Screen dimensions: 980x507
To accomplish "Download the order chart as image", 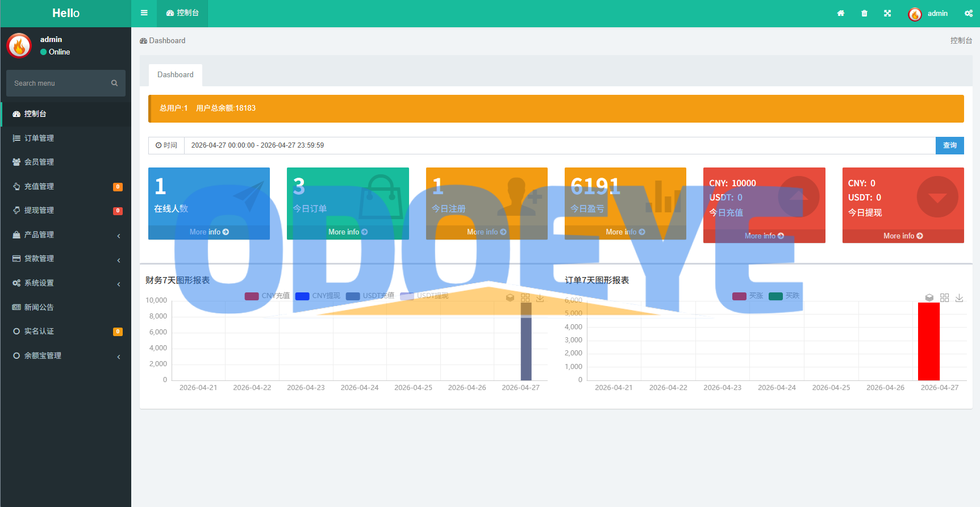I will pyautogui.click(x=960, y=298).
